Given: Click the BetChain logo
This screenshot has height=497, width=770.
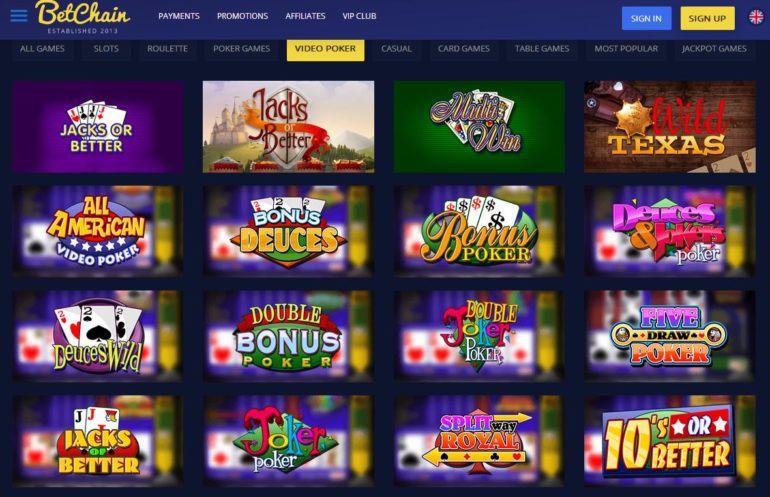Looking at the screenshot, I should pos(82,17).
